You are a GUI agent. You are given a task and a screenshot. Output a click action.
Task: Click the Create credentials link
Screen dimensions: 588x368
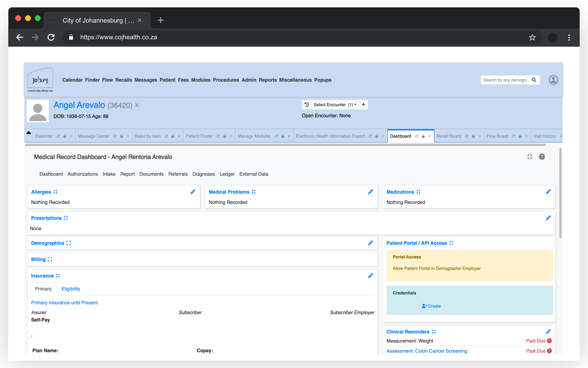pyautogui.click(x=431, y=306)
